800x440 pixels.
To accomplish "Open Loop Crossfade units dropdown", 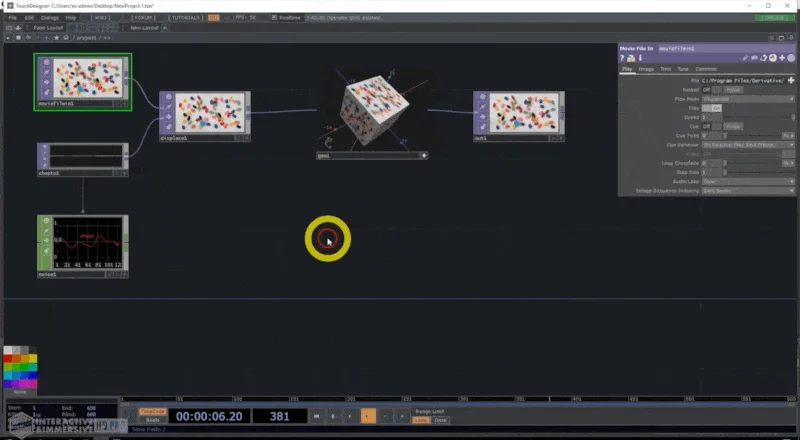I will click(x=788, y=163).
